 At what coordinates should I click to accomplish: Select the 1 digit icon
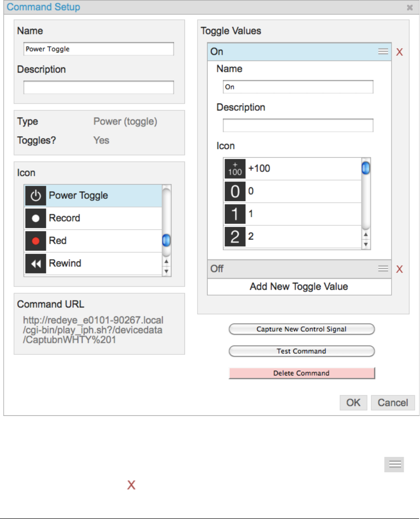[292, 214]
